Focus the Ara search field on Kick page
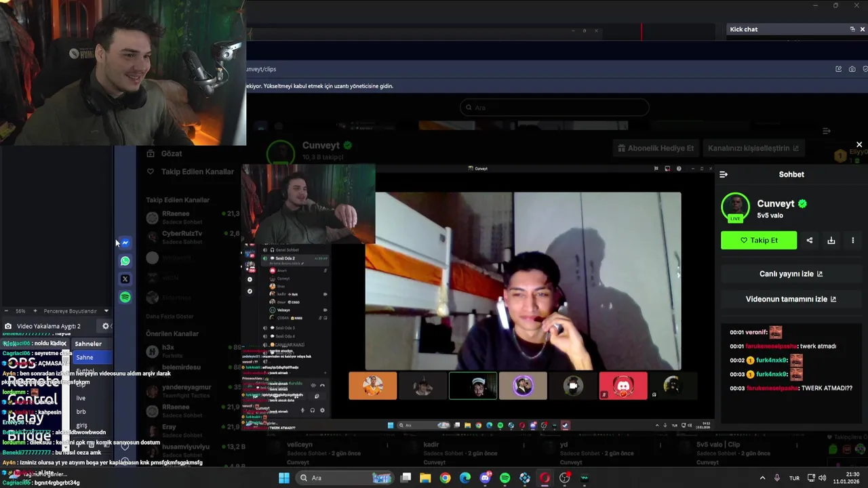868x488 pixels. coord(554,107)
